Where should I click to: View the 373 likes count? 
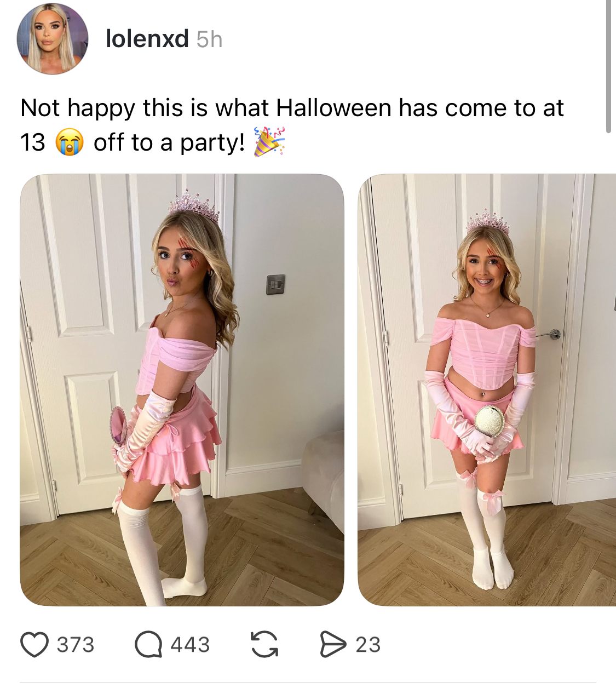click(76, 645)
